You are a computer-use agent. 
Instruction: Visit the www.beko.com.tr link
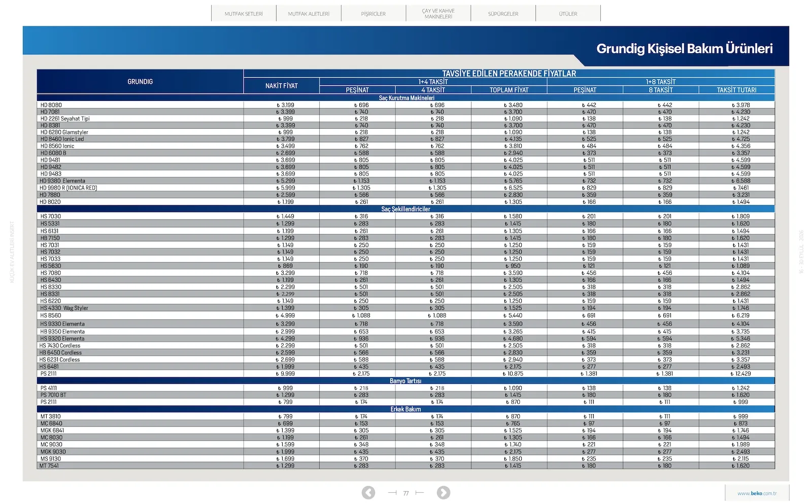[757, 493]
